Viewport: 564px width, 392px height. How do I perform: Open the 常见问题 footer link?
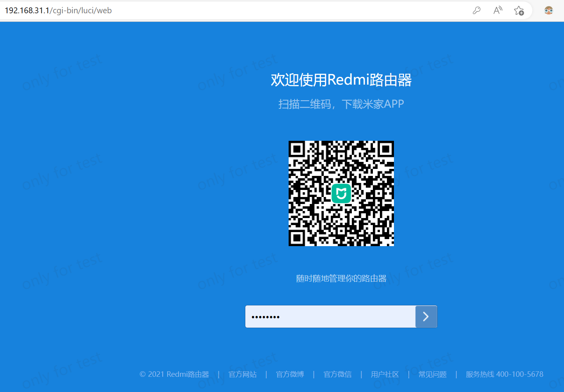tap(432, 374)
